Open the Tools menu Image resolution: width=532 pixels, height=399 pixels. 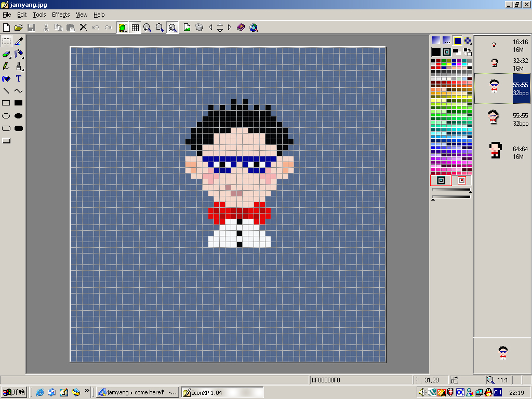click(x=39, y=15)
